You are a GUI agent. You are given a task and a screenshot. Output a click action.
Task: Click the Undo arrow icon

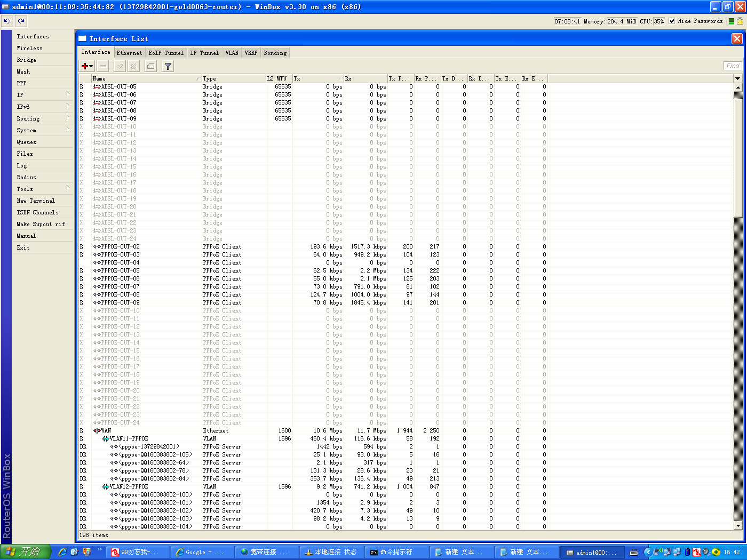(x=7, y=21)
